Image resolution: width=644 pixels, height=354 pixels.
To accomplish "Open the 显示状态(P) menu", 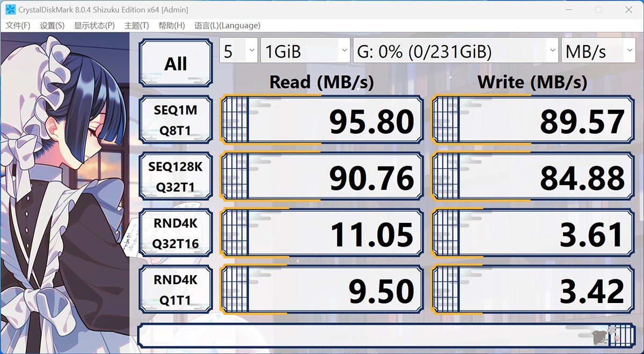I will point(93,25).
